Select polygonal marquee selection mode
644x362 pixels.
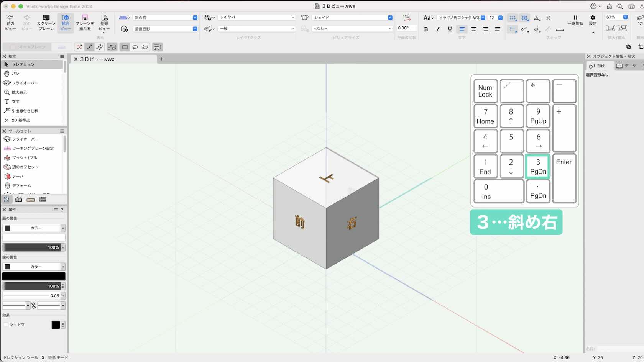click(x=145, y=47)
